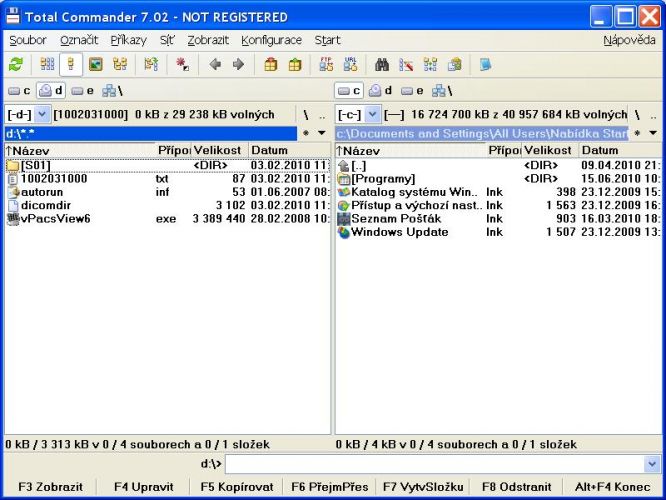Viewport: 666px width, 500px height.
Task: Open network neighborhood in left panel drive bar
Action: [112, 90]
